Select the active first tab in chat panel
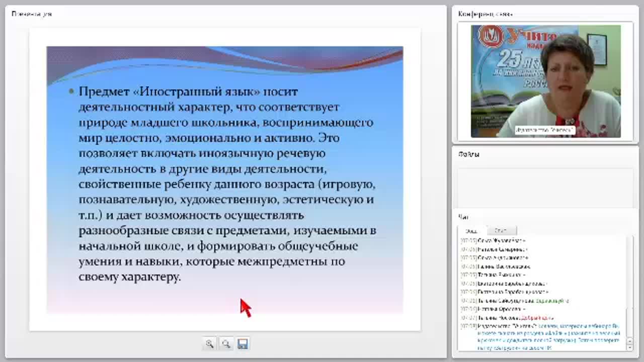 (472, 231)
